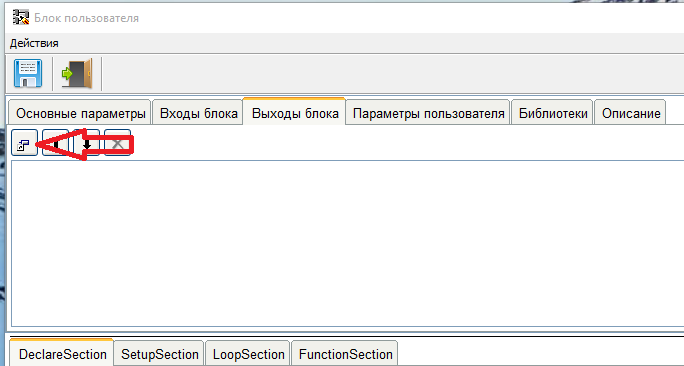This screenshot has width=684, height=366.
Task: Delete the selected output with the X button
Action: point(118,142)
